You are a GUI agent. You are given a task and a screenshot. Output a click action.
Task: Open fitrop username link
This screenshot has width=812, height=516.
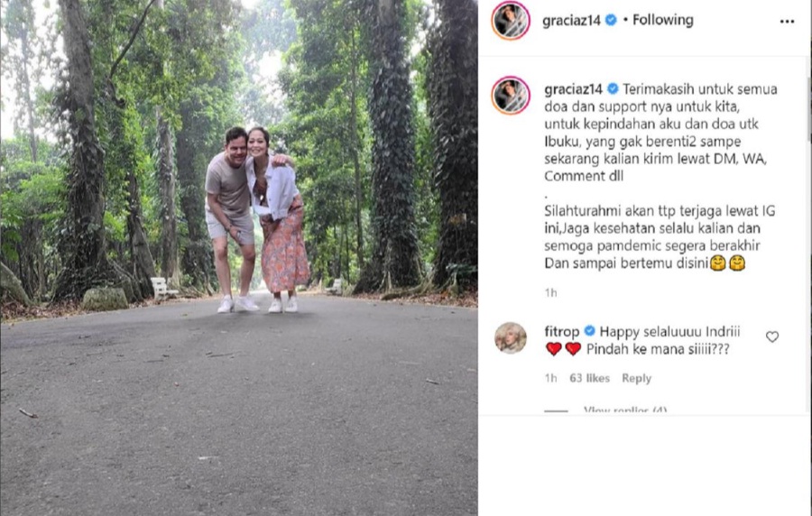562,331
